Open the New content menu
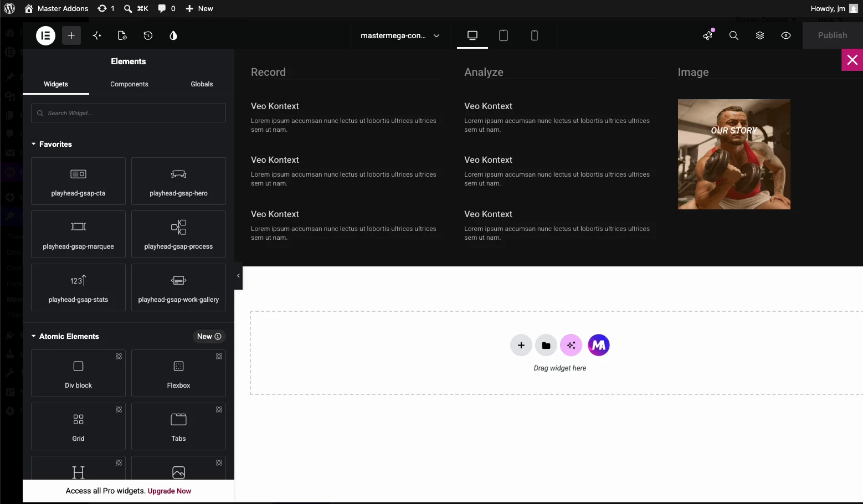 199,8
